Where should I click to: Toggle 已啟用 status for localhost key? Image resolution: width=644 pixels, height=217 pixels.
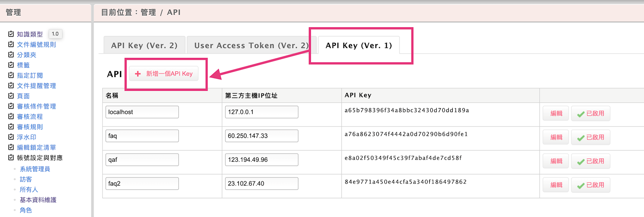coord(590,114)
